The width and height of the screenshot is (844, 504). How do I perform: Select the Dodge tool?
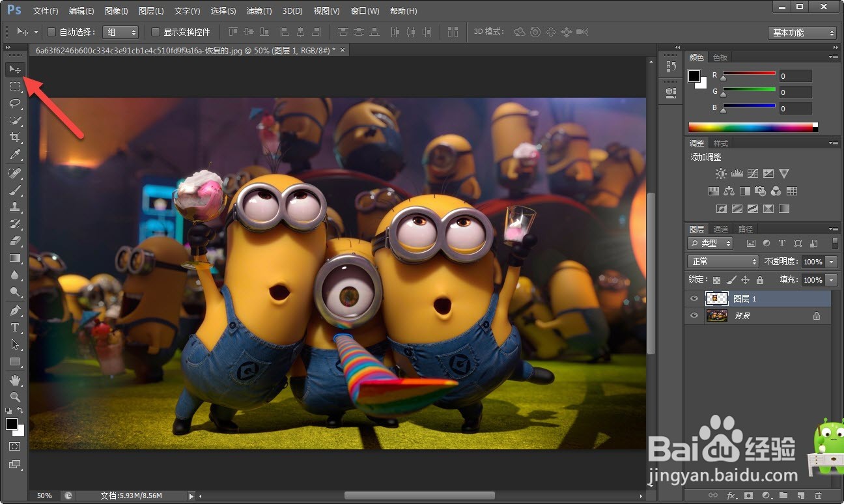15,292
